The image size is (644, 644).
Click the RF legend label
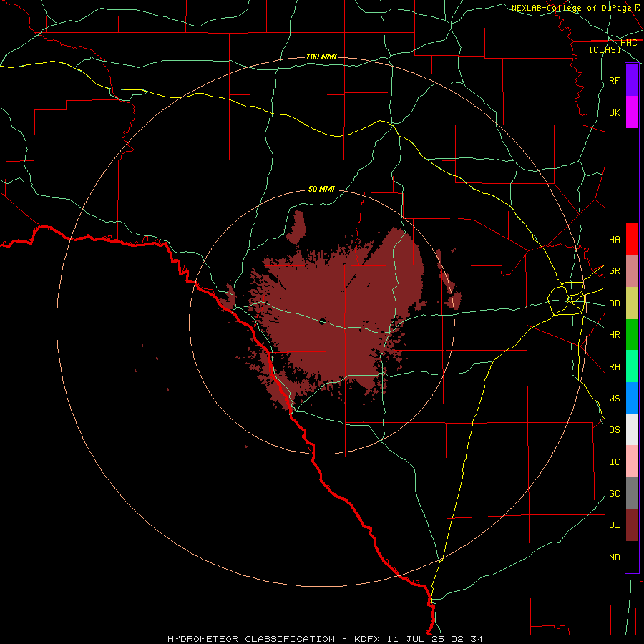pyautogui.click(x=614, y=80)
